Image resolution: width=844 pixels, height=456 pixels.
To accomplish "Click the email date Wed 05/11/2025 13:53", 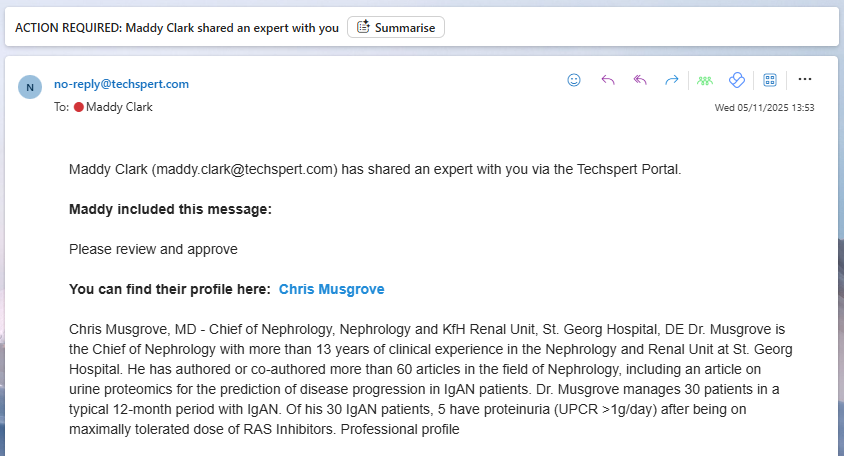I will [764, 107].
